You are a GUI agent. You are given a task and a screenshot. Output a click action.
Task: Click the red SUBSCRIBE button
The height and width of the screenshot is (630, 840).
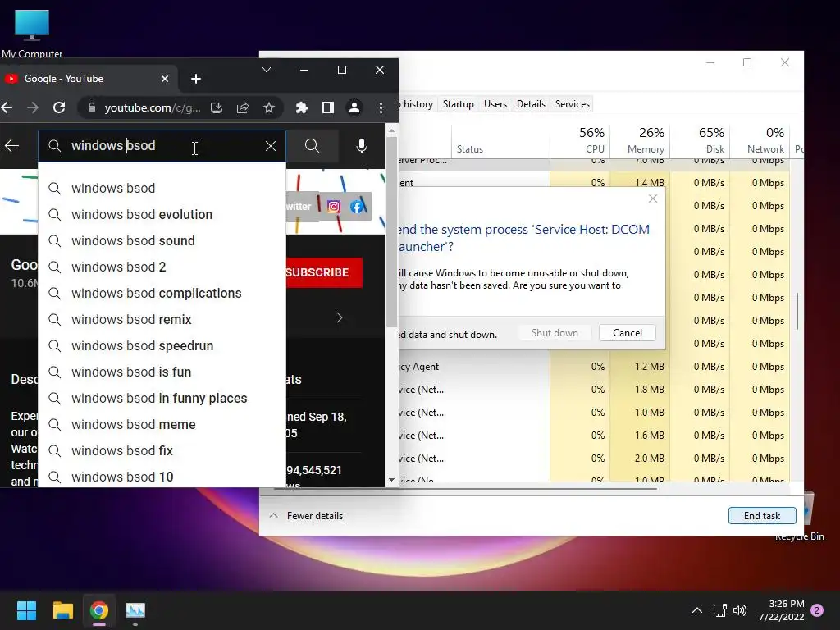(324, 272)
